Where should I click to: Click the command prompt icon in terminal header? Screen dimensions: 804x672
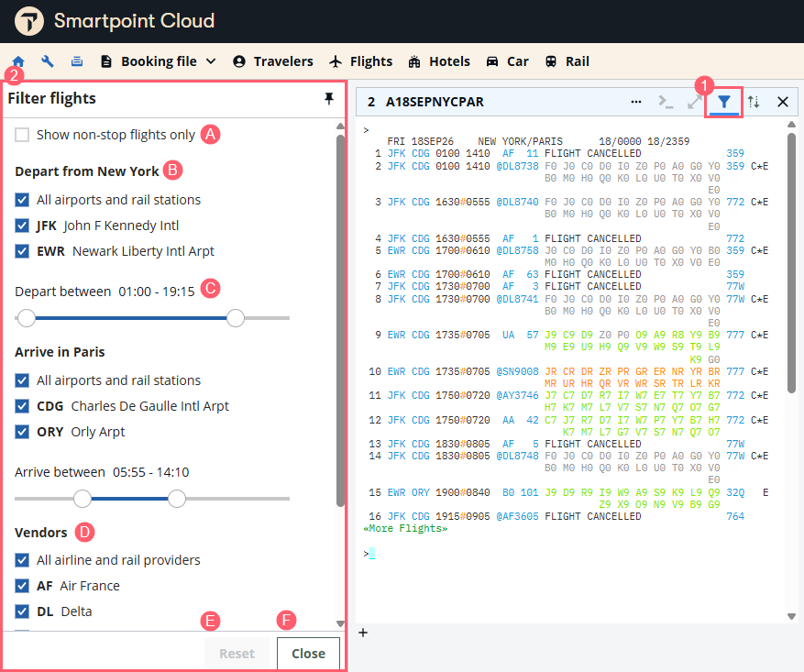[x=666, y=102]
